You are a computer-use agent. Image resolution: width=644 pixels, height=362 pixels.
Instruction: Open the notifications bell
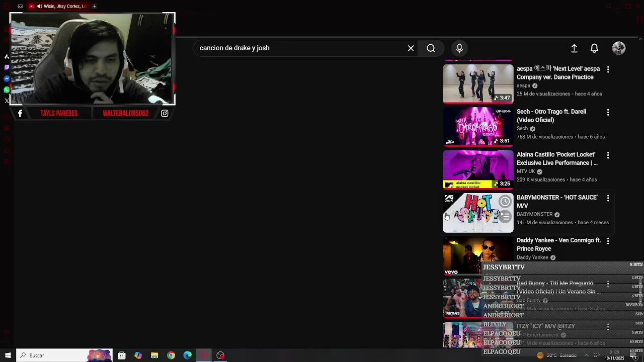pos(594,48)
